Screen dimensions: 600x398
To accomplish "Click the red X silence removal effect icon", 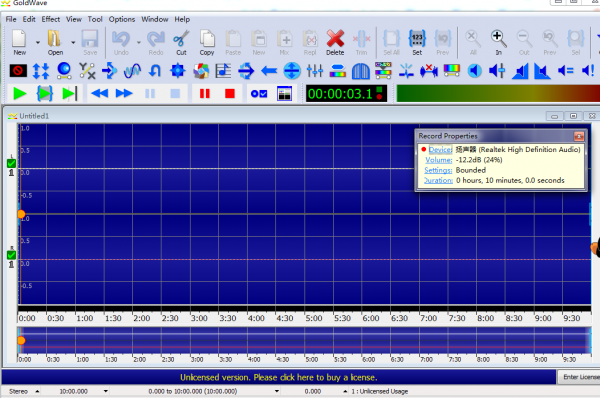I will (x=429, y=71).
